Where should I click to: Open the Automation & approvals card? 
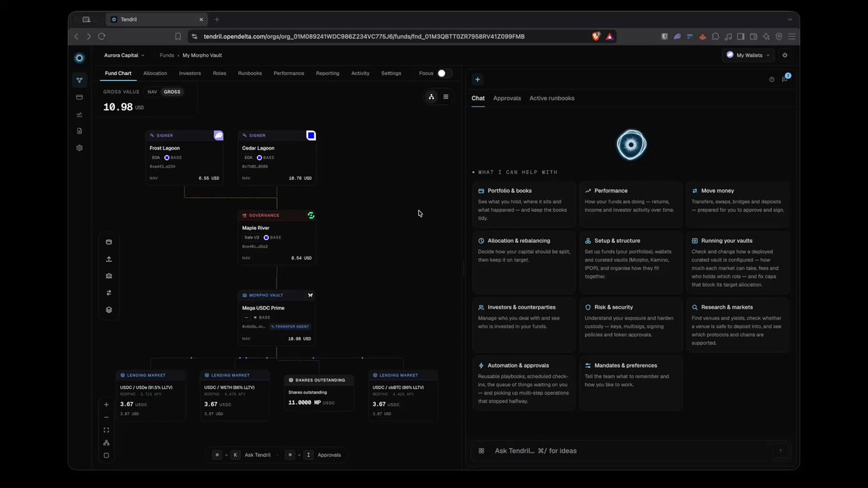(x=524, y=383)
